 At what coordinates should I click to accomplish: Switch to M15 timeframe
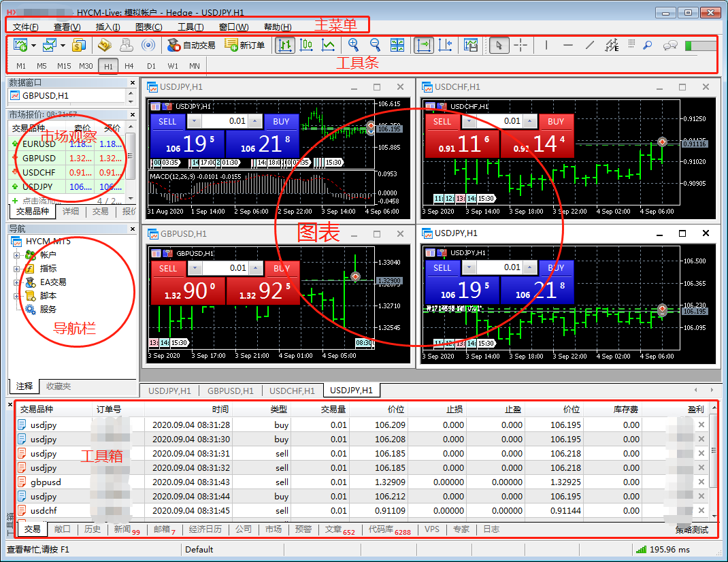coord(64,66)
